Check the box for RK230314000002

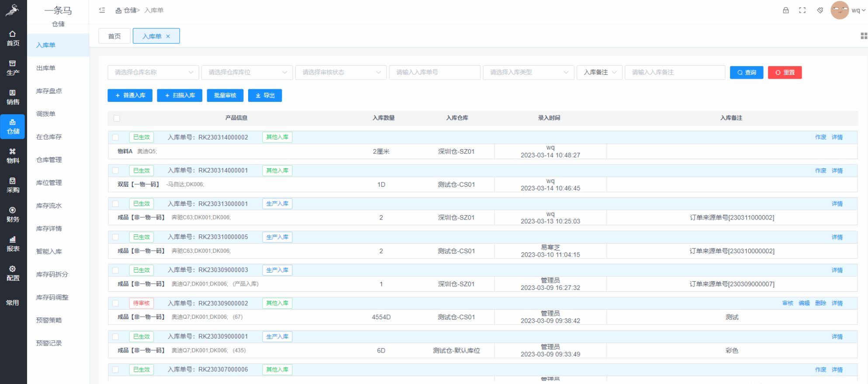click(115, 137)
